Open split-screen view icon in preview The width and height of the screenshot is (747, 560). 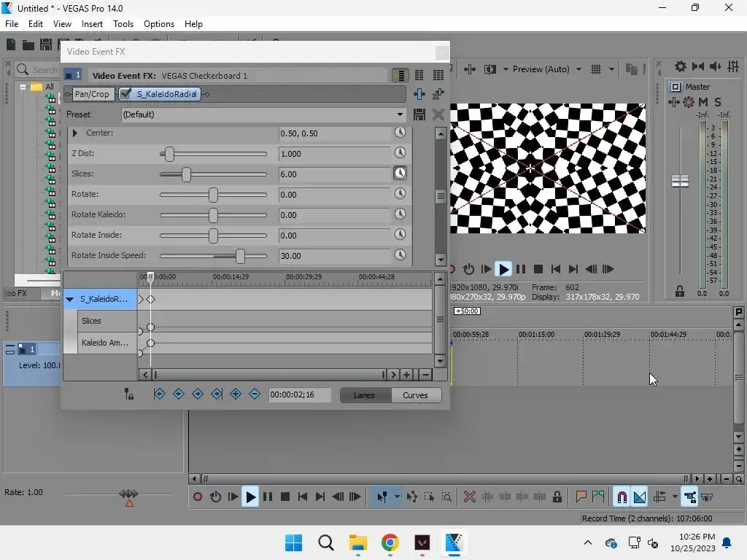pos(489,69)
